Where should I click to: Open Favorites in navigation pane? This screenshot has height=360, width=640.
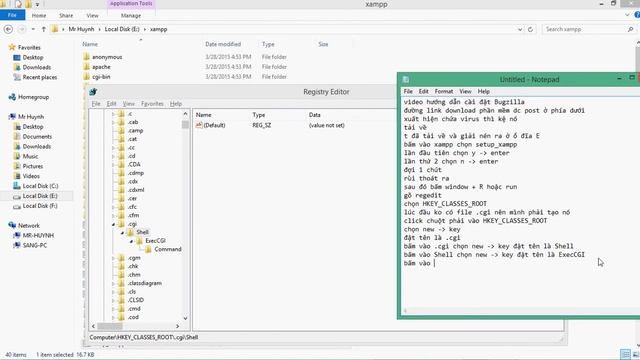(29, 47)
